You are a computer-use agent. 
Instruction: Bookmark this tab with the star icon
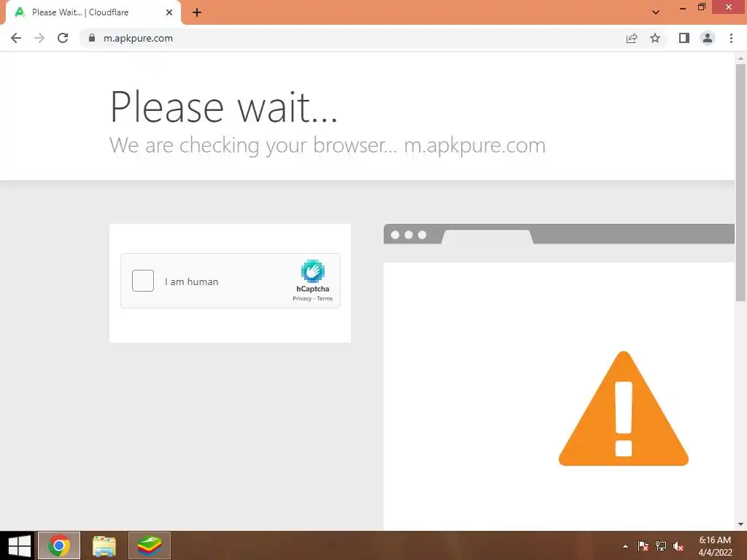[655, 38]
